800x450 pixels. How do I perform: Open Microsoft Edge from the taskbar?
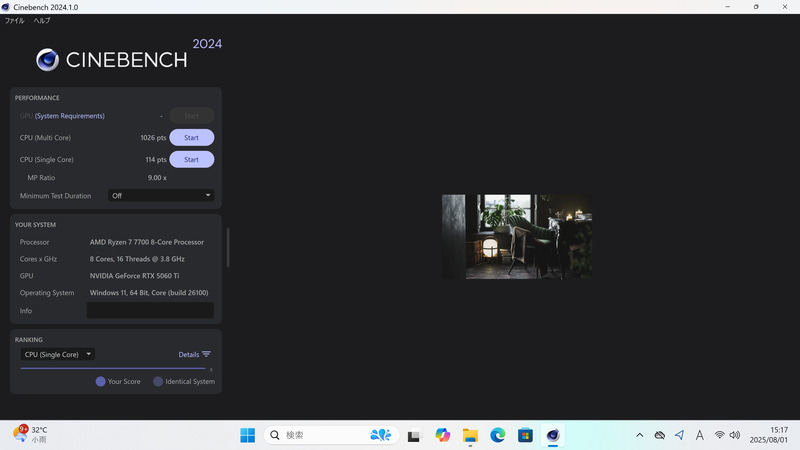point(497,435)
